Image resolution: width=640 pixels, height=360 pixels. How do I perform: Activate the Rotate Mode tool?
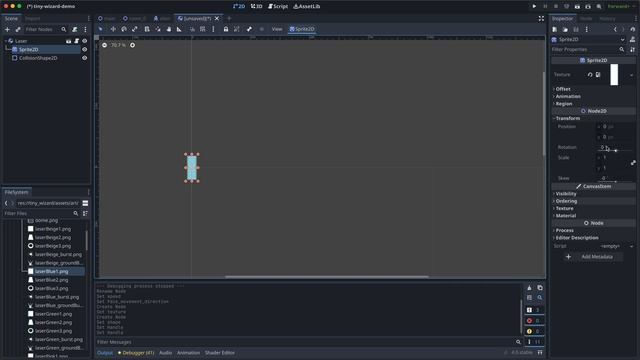click(124, 29)
